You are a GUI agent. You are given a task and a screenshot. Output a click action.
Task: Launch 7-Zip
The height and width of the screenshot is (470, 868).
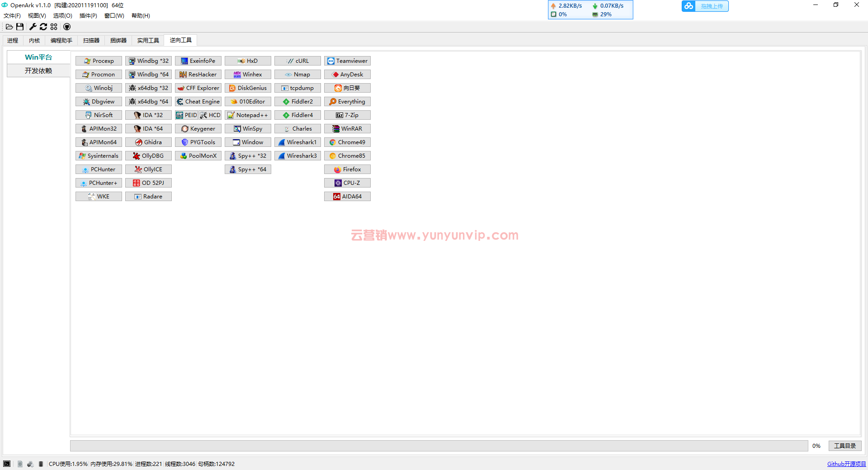[x=347, y=115]
